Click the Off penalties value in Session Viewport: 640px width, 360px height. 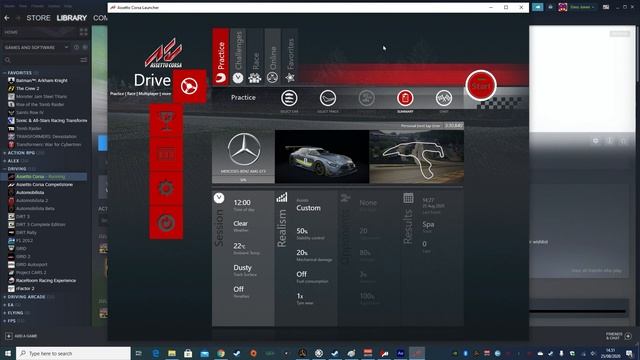coord(238,289)
